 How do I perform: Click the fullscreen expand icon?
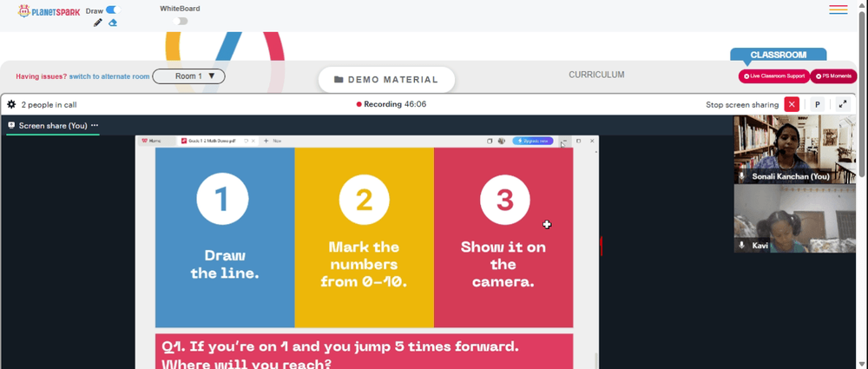point(843,104)
